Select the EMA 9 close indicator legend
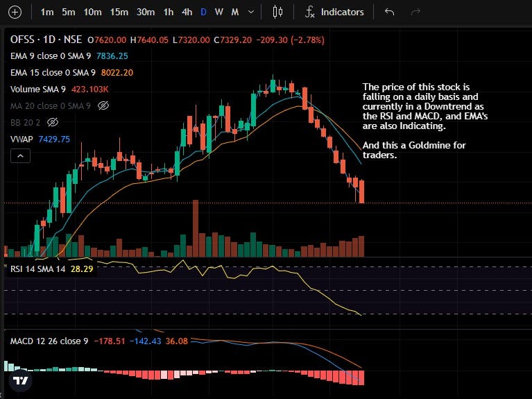The width and height of the screenshot is (532, 399). point(51,56)
